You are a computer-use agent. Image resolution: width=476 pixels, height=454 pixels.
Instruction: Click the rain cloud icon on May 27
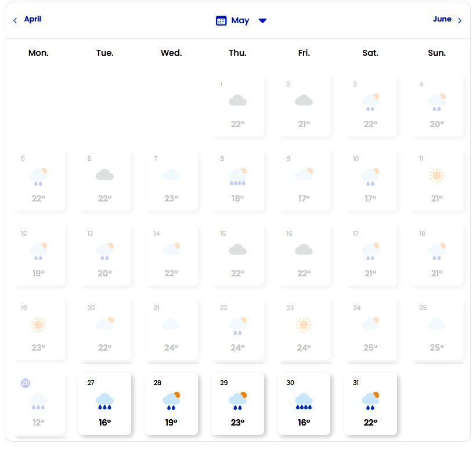[104, 401]
